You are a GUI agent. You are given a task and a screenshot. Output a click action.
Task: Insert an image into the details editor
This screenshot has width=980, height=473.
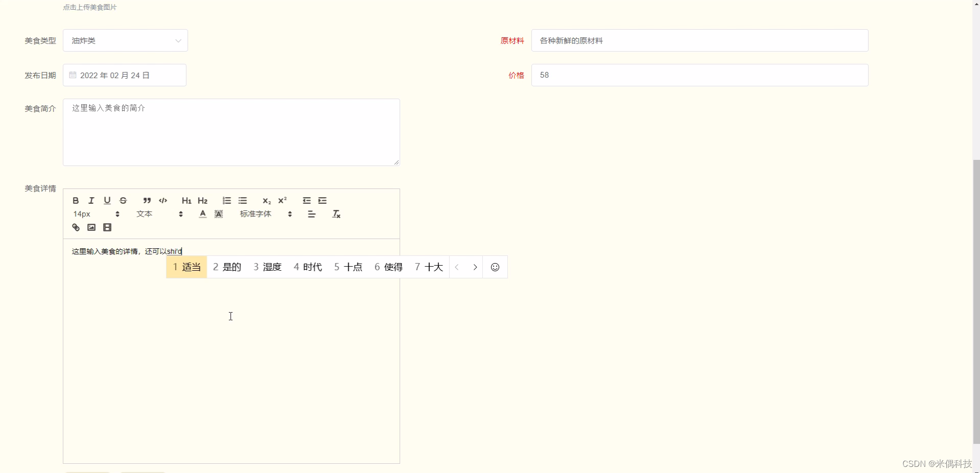91,227
